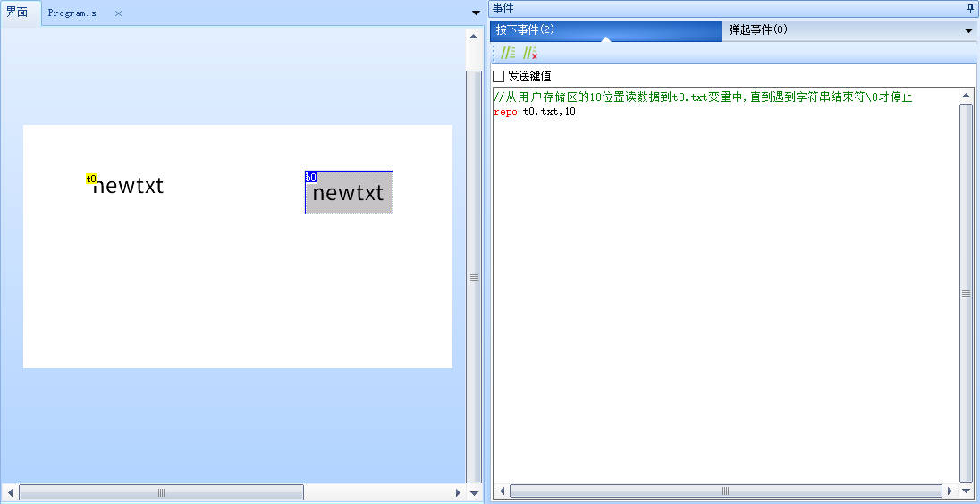Open the event tabs overflow dropdown arrow
980x504 pixels.
[x=968, y=30]
